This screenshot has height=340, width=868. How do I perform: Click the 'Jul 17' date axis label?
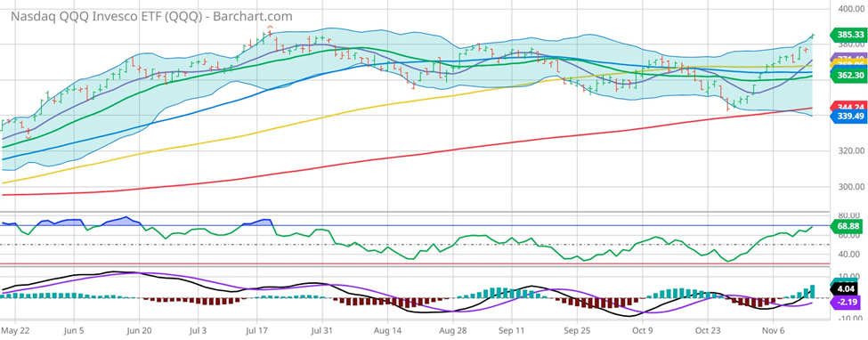256,329
